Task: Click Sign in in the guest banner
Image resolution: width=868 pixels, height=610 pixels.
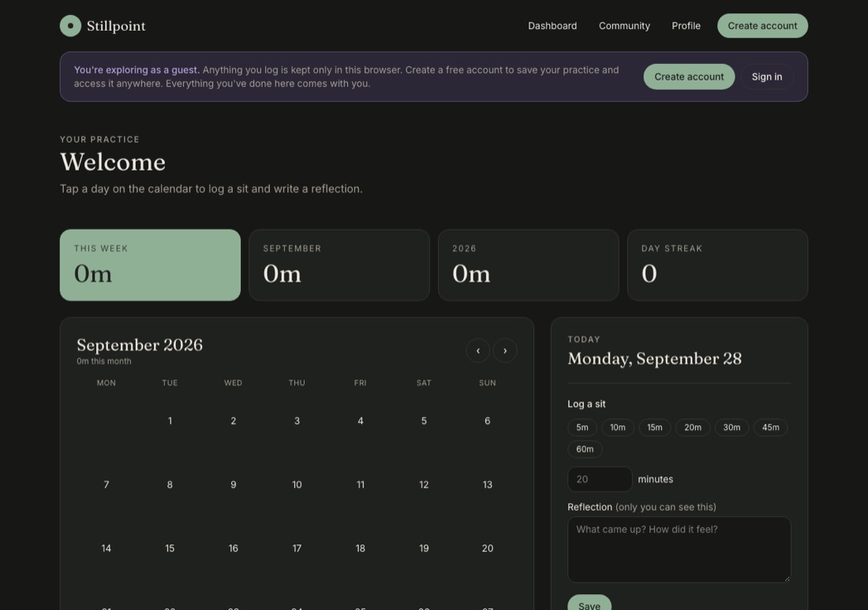Action: (x=767, y=77)
